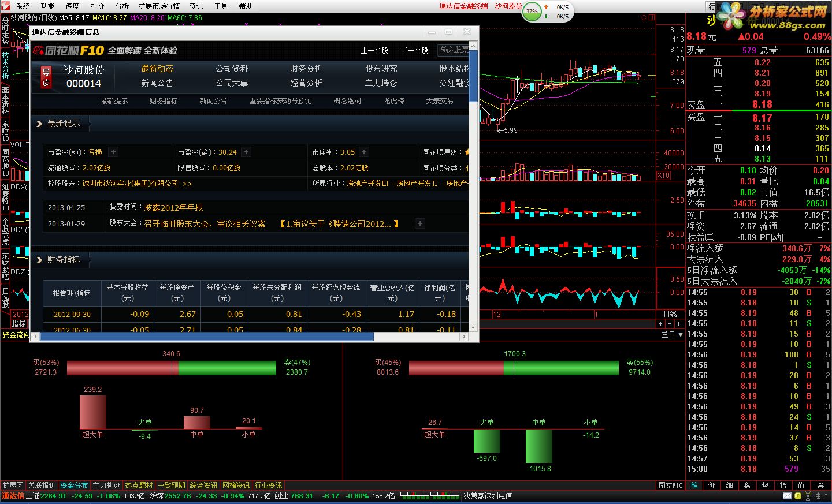Select the 笔 tick view toggle
Screen dimensions: 832x504
tap(694, 486)
